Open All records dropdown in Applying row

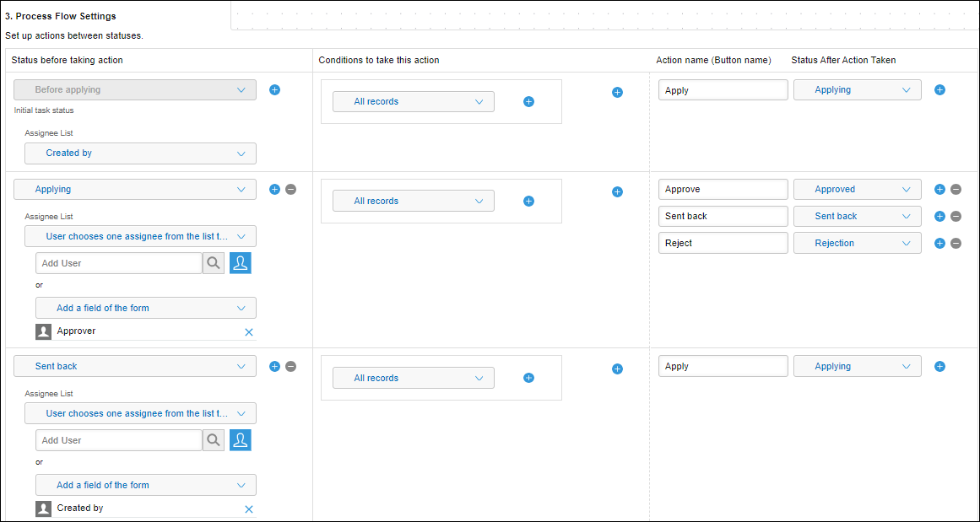[x=414, y=201]
